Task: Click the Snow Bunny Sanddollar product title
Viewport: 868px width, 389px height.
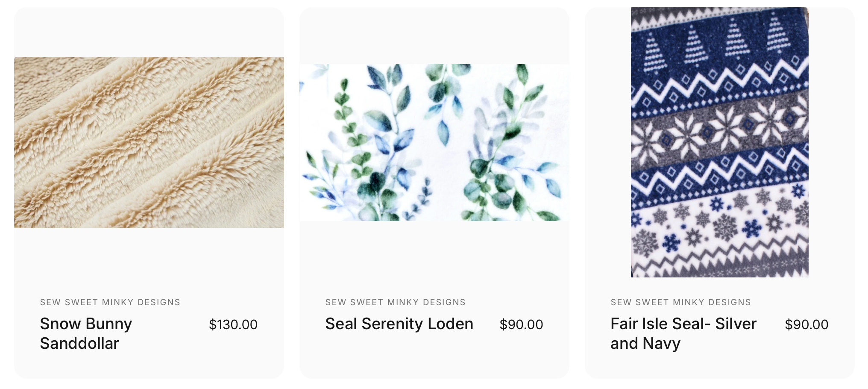Action: (x=86, y=333)
